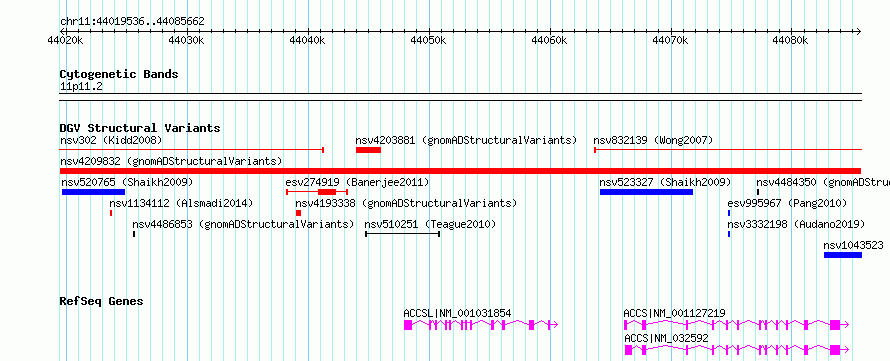Screen dimensions: 890x361
Task: Select the nsv302 thin red variant line
Action: [192, 150]
